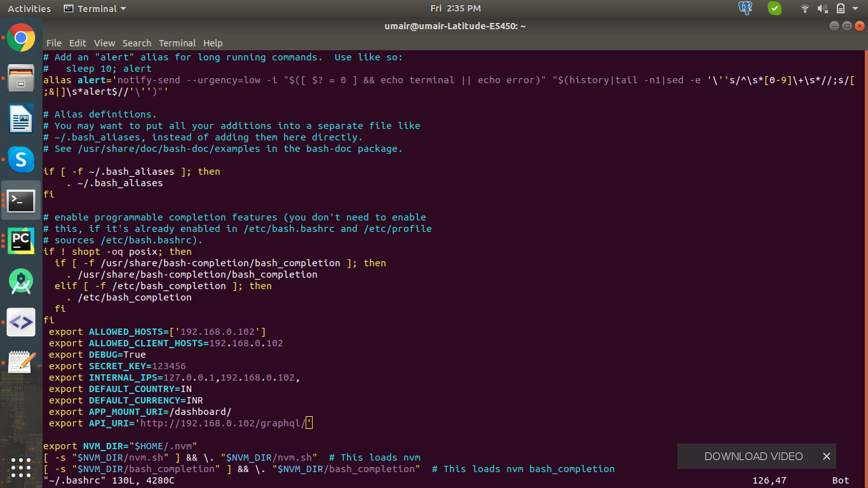Image resolution: width=868 pixels, height=488 pixels.
Task: Open PyCharm from the dock
Action: (x=21, y=241)
